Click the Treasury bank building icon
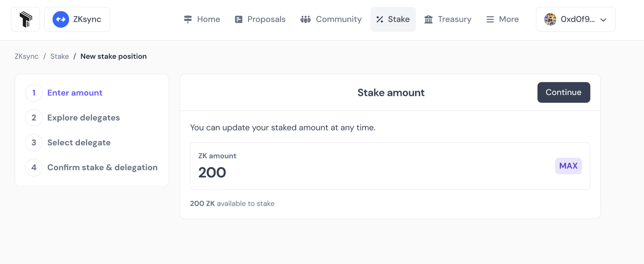The image size is (644, 264). point(428,19)
